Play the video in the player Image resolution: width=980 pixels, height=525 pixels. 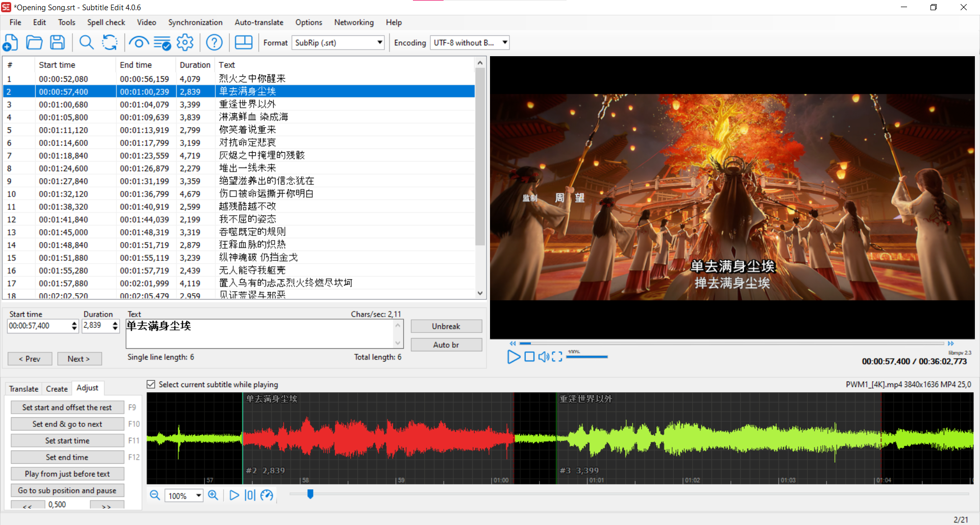(513, 357)
